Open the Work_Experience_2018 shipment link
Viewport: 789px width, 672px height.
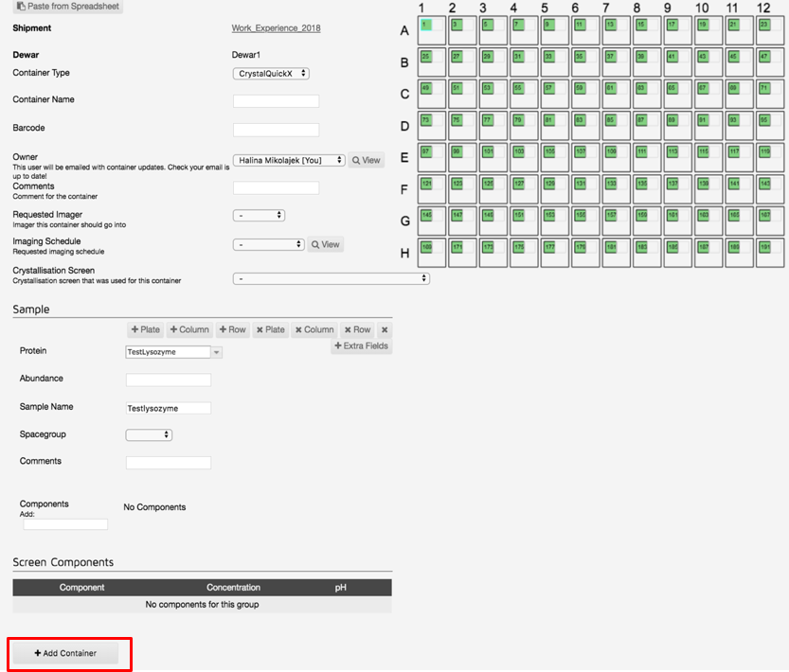point(276,28)
